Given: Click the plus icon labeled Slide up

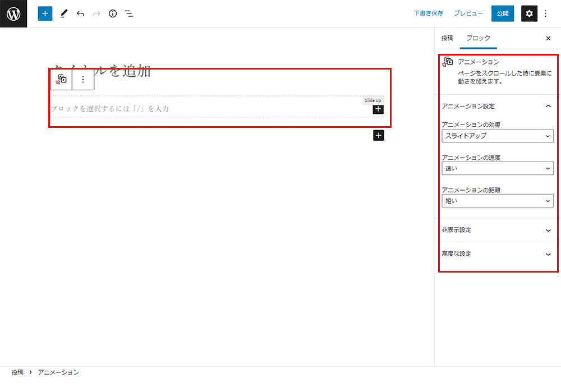Looking at the screenshot, I should 378,109.
